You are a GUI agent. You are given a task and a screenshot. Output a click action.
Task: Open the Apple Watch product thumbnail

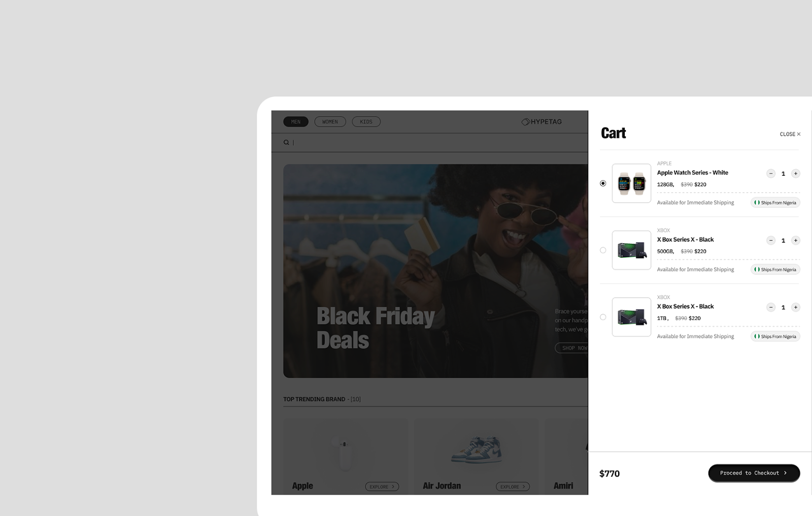pyautogui.click(x=631, y=183)
